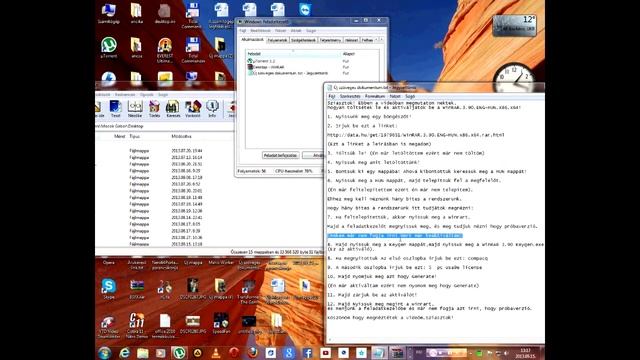Click the Infó icon in WinRAR toolbar
This screenshot has width=640, height=360.
(x=212, y=109)
